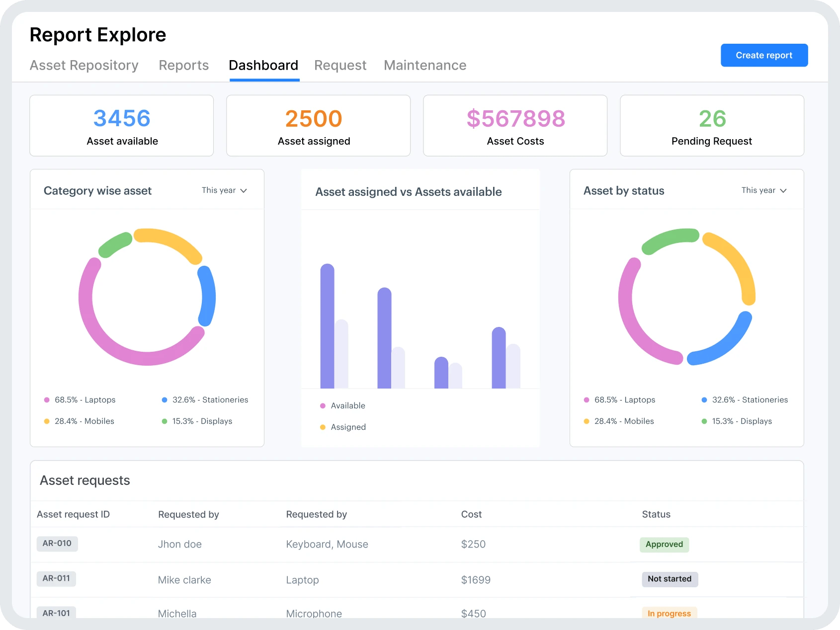Click the $567898 Asset Costs card

click(x=515, y=126)
